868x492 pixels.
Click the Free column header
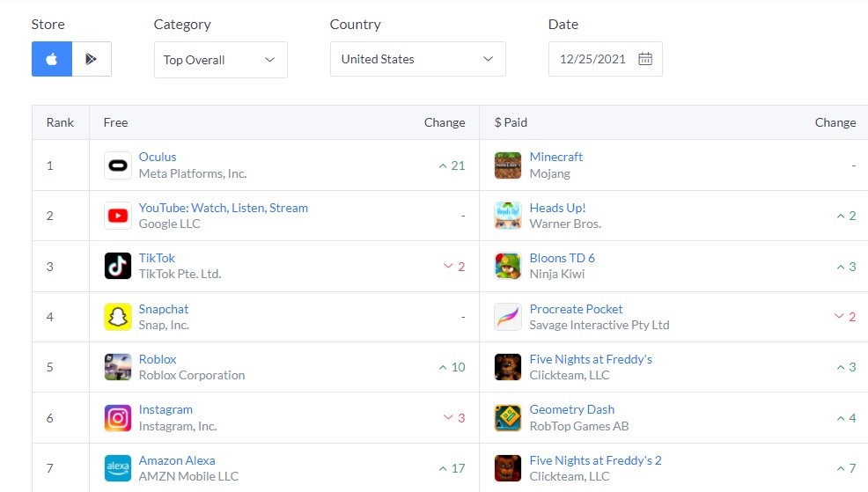click(x=115, y=122)
